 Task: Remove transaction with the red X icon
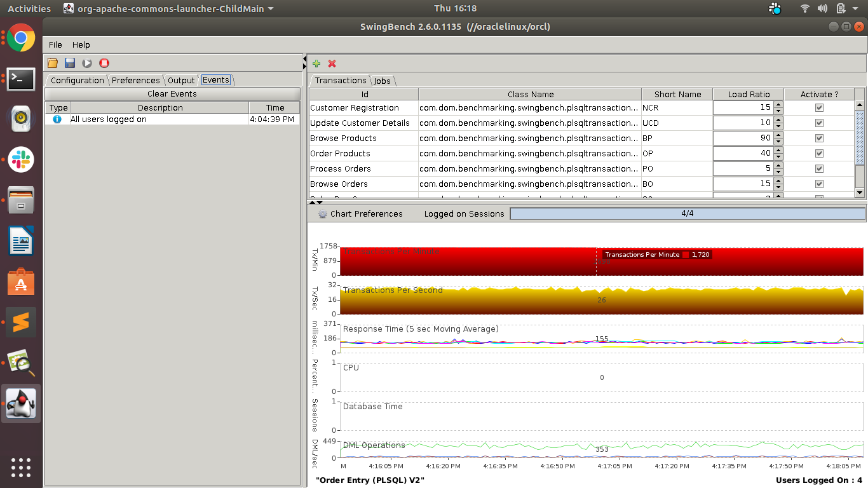pos(332,63)
